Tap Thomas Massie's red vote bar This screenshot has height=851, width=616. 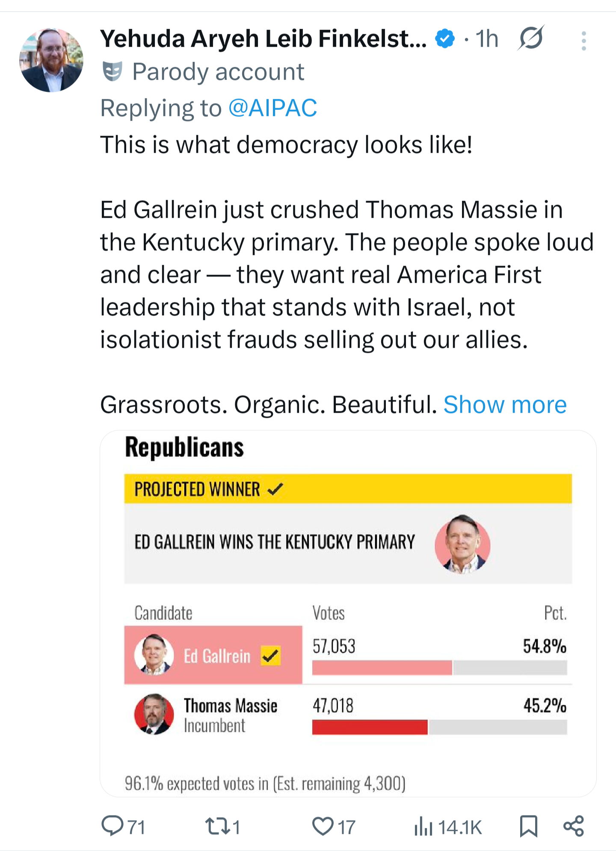(x=370, y=727)
